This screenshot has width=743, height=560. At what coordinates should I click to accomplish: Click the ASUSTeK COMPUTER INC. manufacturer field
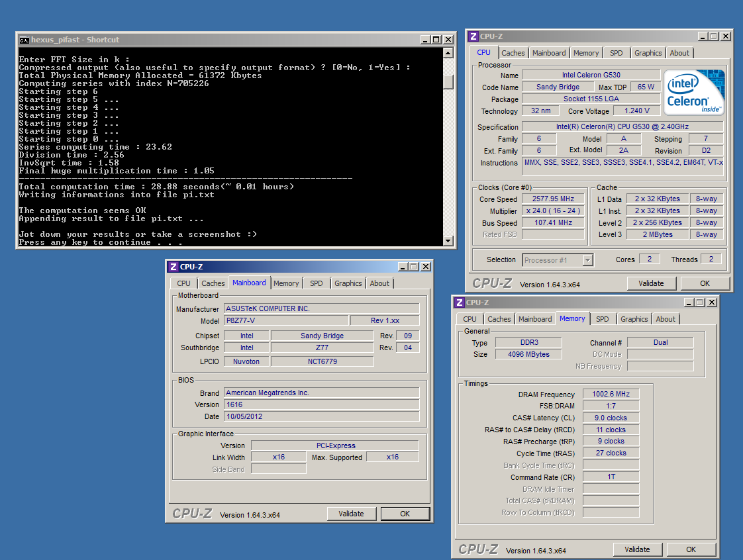coord(322,309)
